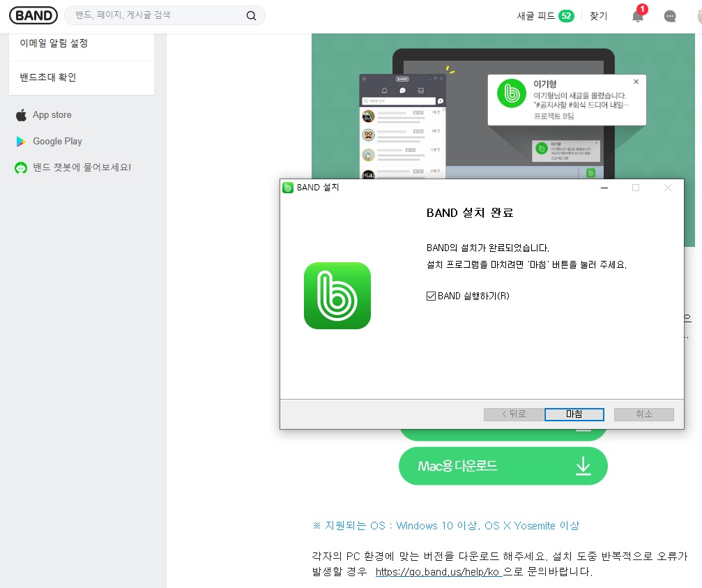This screenshot has width=702, height=588.
Task: Open 새글 피드 with 52 badge
Action: (545, 16)
